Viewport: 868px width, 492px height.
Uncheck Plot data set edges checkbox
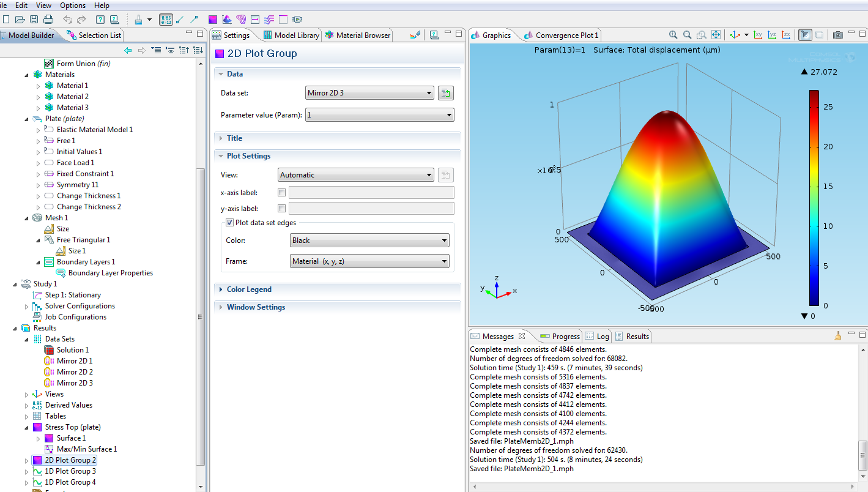[230, 223]
